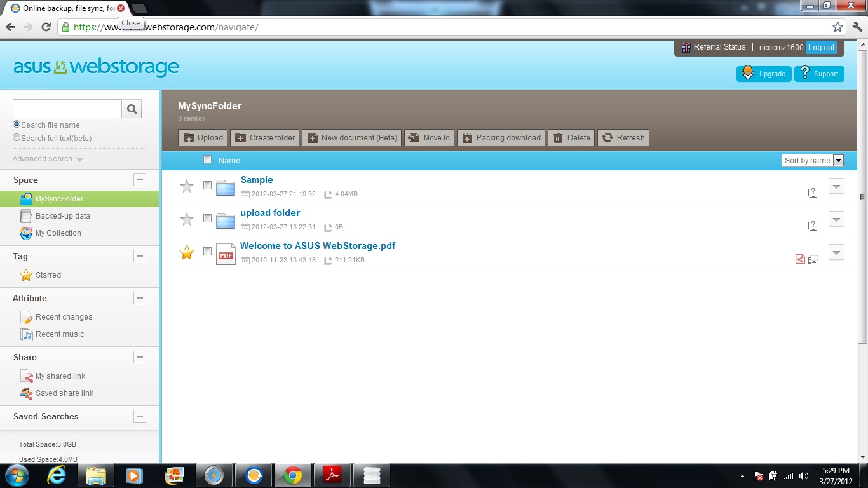Viewport: 868px width, 488px height.
Task: Unstar the Welcome to ASUS WebStorage.pdf file
Action: [187, 253]
